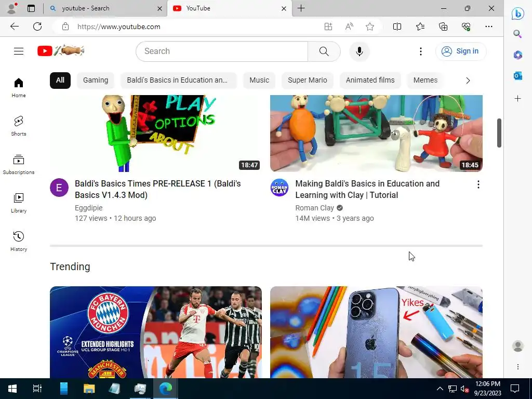532x399 pixels.
Task: Open options menu for Roman Clay video
Action: tap(478, 184)
